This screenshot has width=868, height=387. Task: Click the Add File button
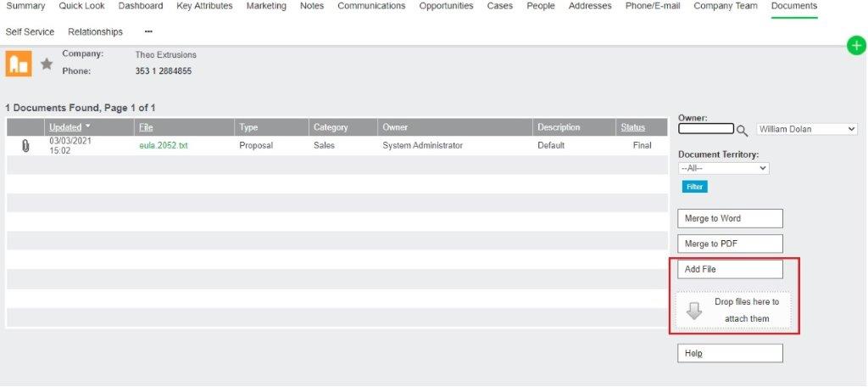730,270
